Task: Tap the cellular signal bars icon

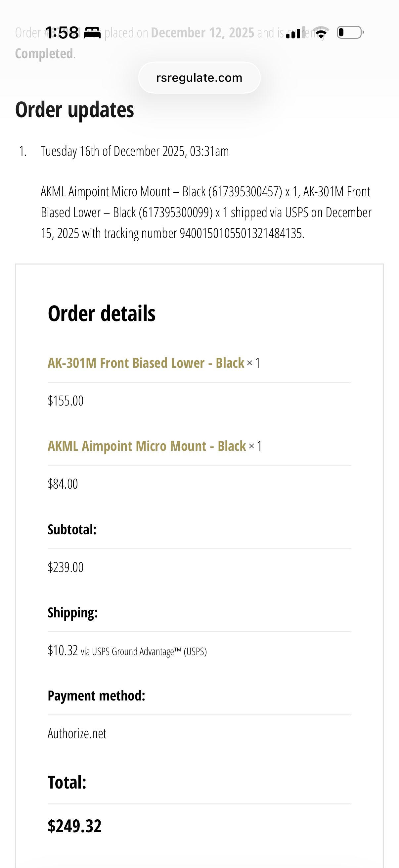Action: coord(295,33)
